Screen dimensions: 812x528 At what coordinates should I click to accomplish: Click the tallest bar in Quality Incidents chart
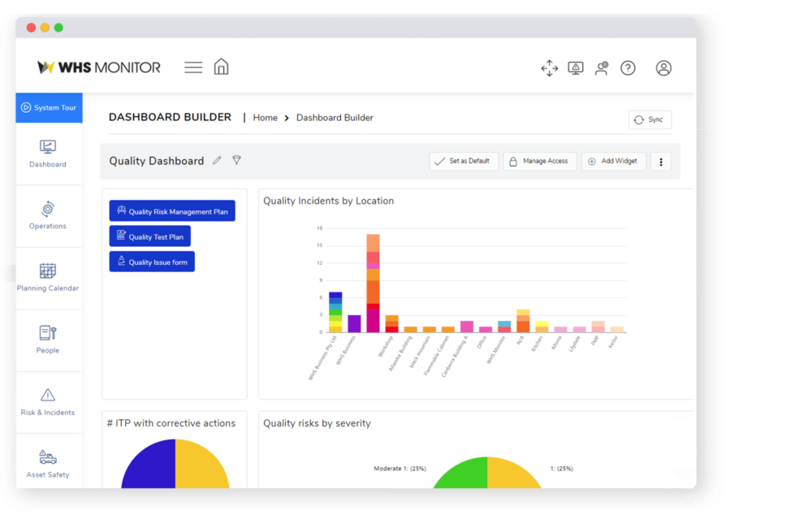click(373, 280)
